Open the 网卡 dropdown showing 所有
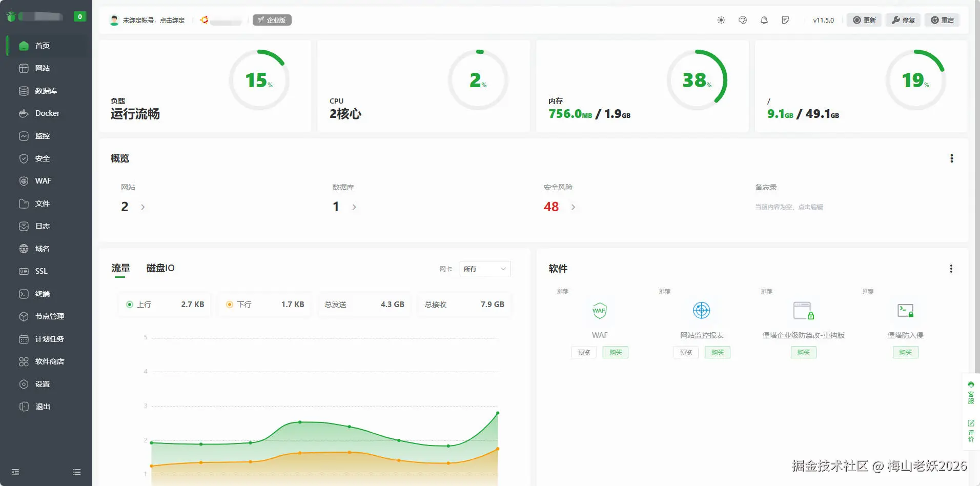Image resolution: width=980 pixels, height=486 pixels. click(x=485, y=269)
